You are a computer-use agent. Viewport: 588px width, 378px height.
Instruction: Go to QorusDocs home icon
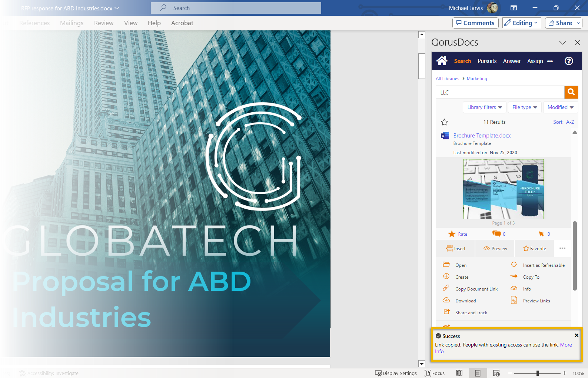(x=442, y=61)
